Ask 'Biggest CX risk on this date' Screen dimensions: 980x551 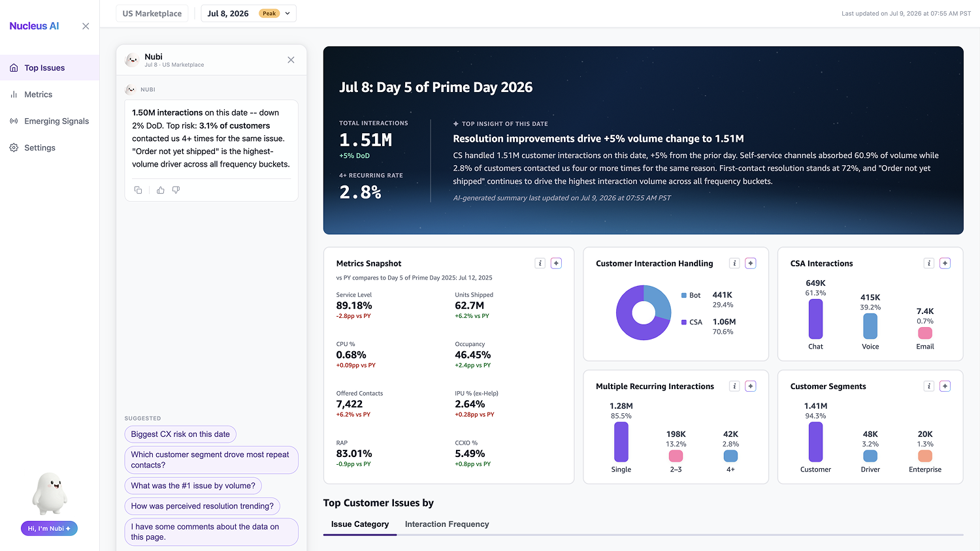click(x=180, y=434)
